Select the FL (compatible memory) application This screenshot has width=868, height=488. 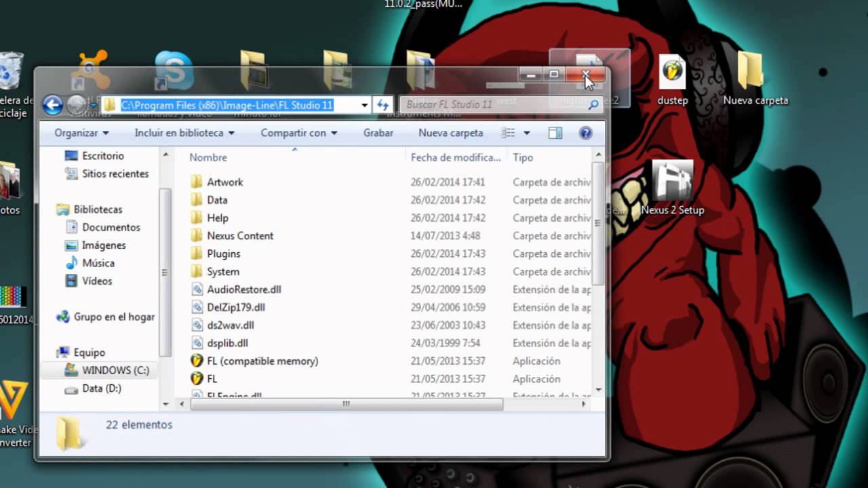[262, 361]
